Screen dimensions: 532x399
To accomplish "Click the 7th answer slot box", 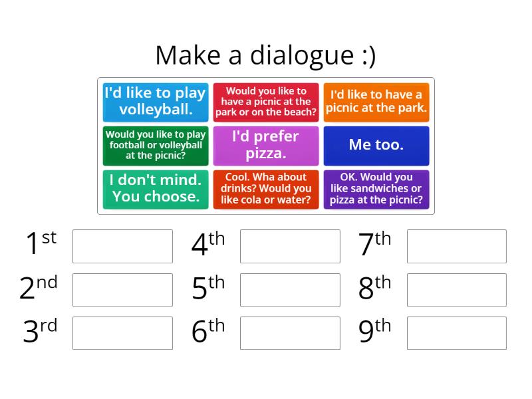I will point(457,246).
